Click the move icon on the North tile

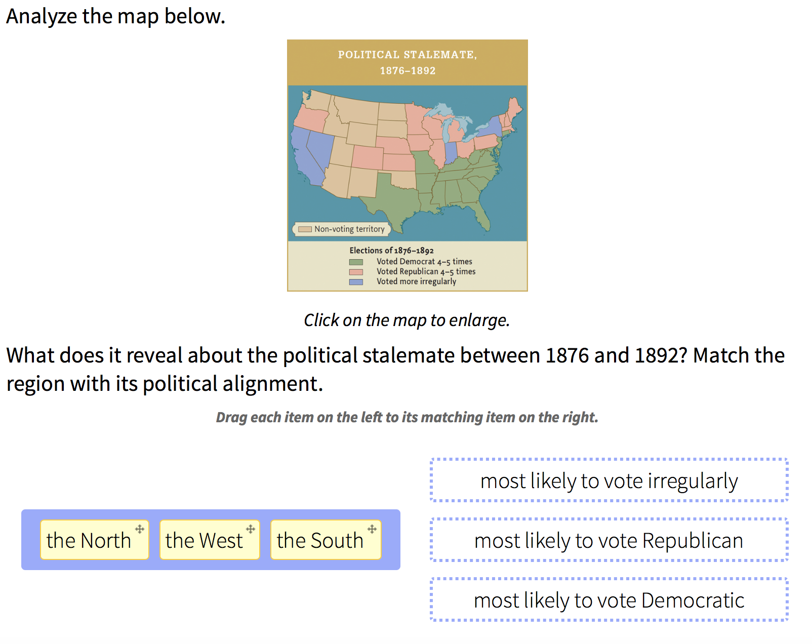pyautogui.click(x=140, y=529)
